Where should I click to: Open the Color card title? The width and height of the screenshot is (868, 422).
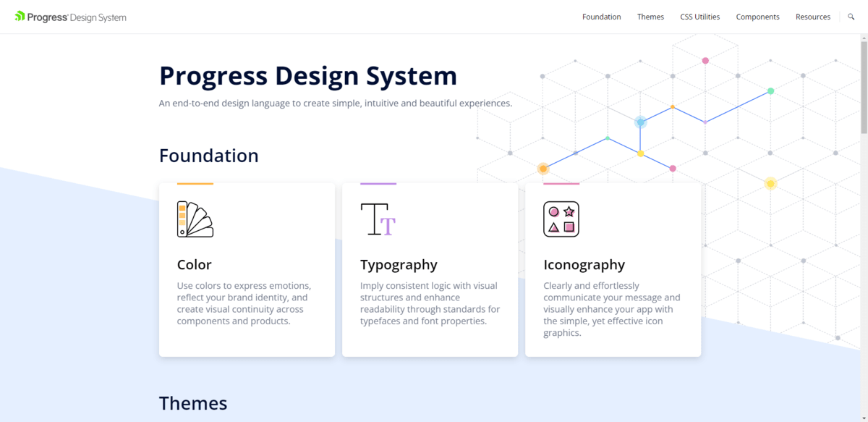tap(195, 265)
